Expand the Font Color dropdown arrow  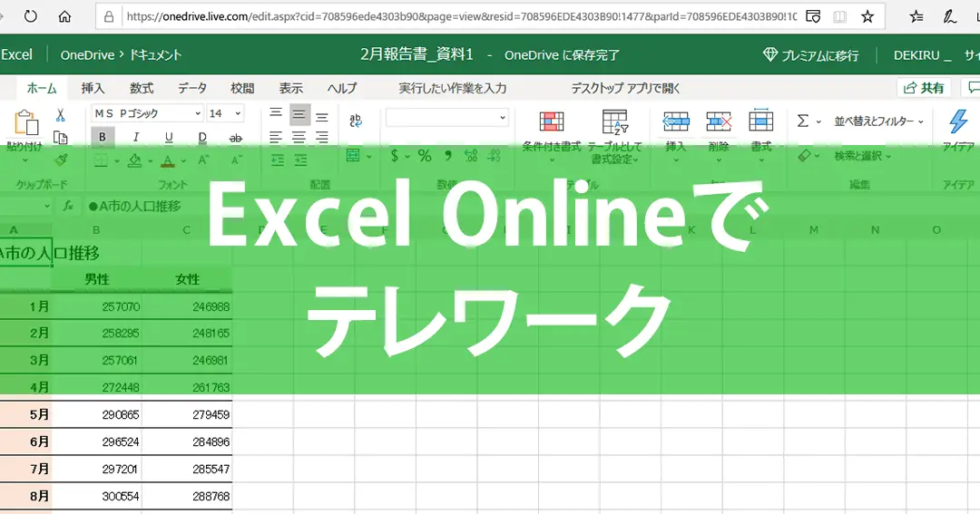tap(183, 161)
